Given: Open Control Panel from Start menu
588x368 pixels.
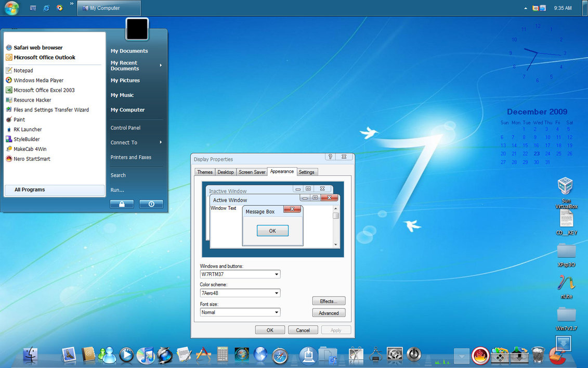Looking at the screenshot, I should coord(125,128).
